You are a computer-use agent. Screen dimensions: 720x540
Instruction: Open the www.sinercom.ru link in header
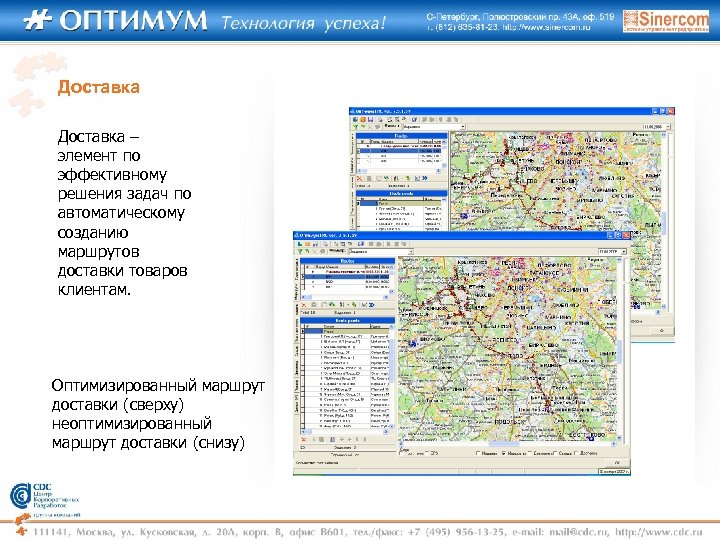pos(546,27)
